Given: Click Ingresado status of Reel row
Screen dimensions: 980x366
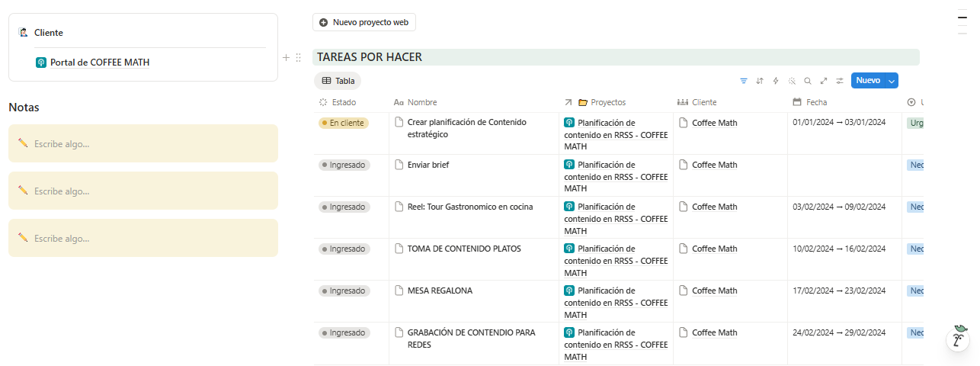Looking at the screenshot, I should 344,207.
